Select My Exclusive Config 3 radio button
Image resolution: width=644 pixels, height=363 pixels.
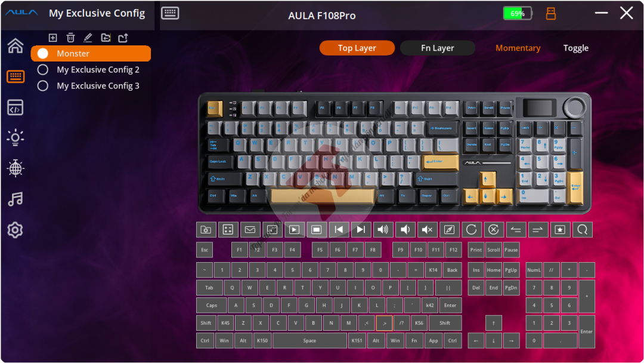[x=43, y=85]
